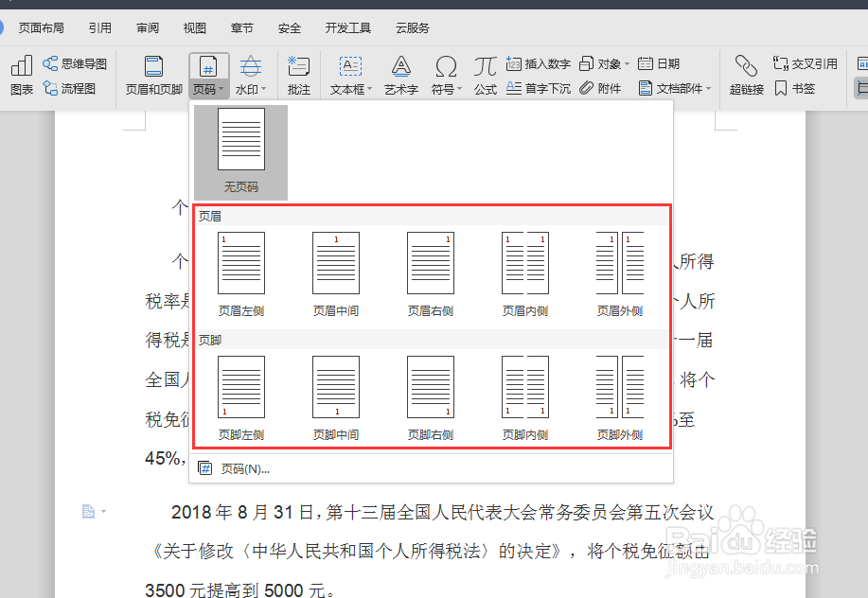Image resolution: width=868 pixels, height=598 pixels.
Task: Open the 安全 tab
Action: [290, 28]
